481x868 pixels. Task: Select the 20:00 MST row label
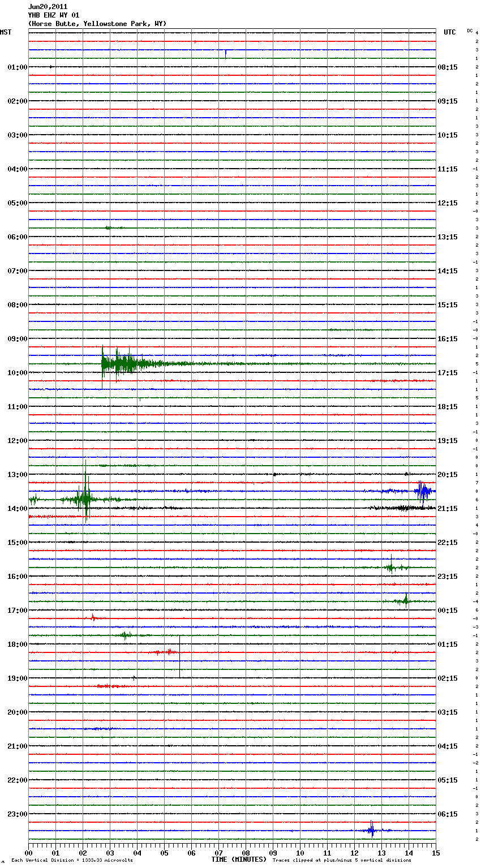pos(18,712)
